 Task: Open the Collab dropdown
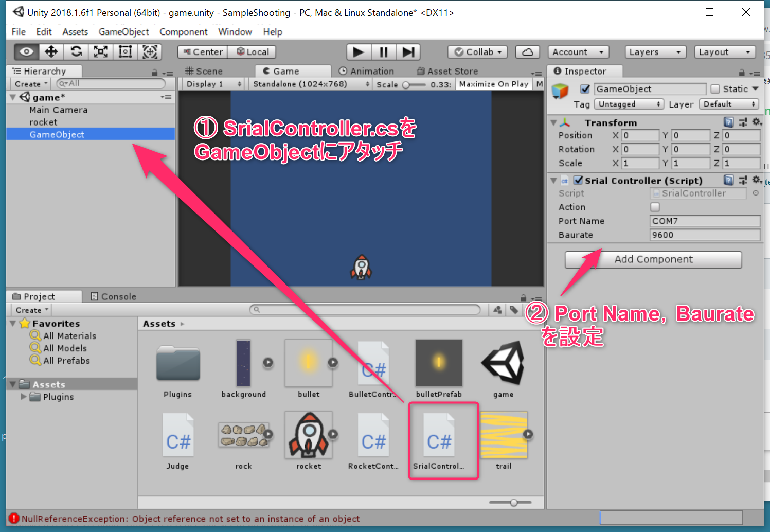(x=478, y=52)
